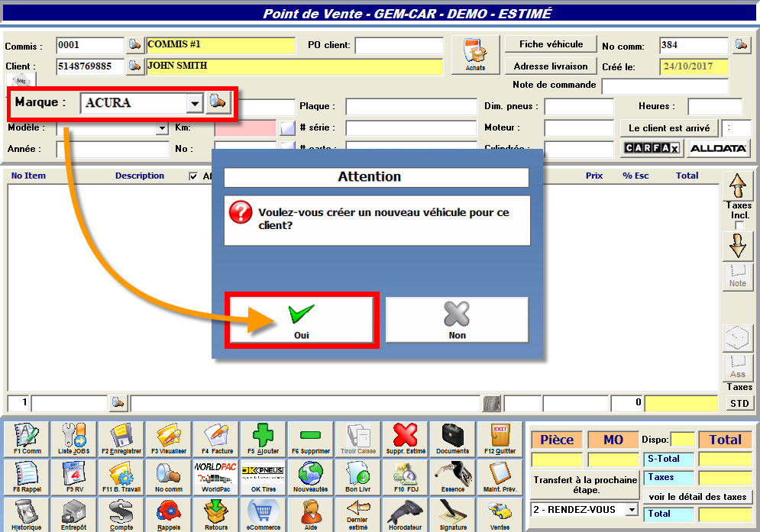The width and height of the screenshot is (760, 532).
Task: Open the 2 - RENDEZ-VOUS step dropdown
Action: pyautogui.click(x=632, y=510)
